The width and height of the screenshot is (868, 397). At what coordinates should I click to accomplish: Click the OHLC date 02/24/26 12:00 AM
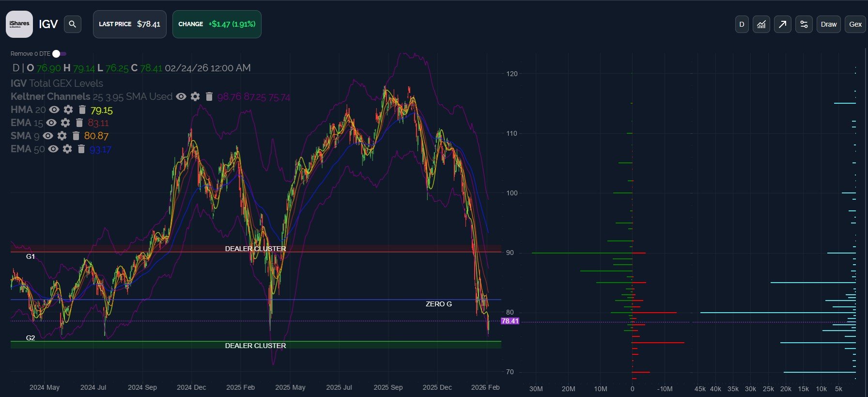pos(208,68)
